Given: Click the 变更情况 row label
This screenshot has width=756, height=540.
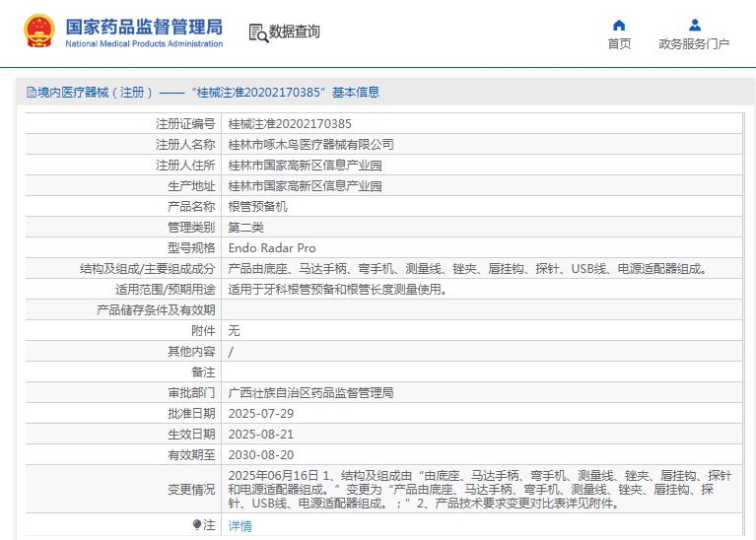Looking at the screenshot, I should click(x=191, y=490).
